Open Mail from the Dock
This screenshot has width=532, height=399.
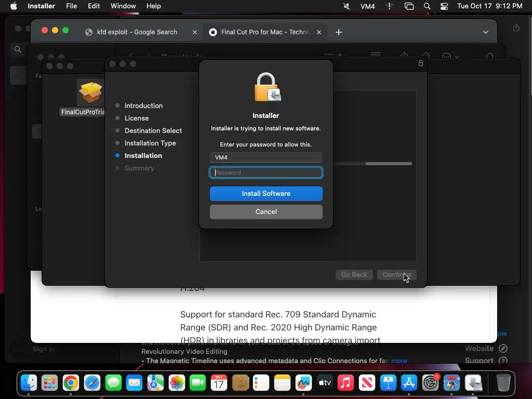(135, 383)
